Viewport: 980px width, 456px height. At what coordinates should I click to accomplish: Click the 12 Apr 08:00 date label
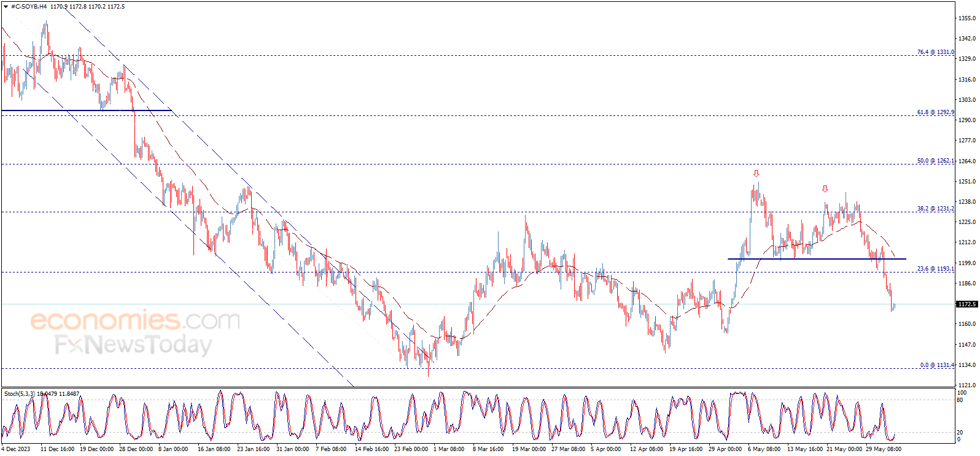coord(647,449)
